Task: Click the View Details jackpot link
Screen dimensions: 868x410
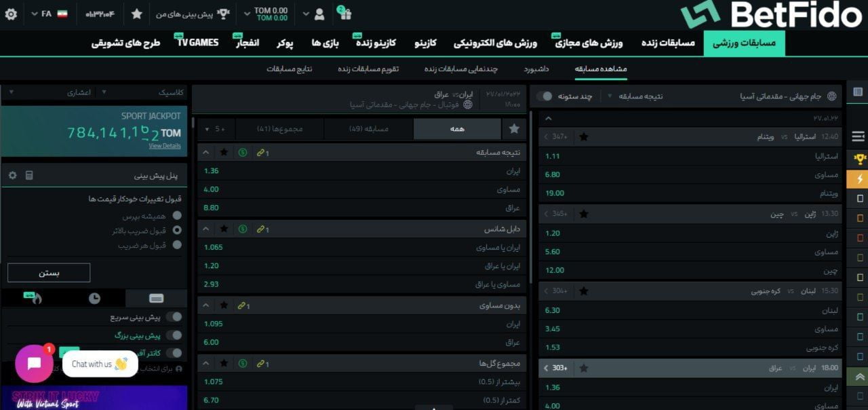Action: [165, 146]
